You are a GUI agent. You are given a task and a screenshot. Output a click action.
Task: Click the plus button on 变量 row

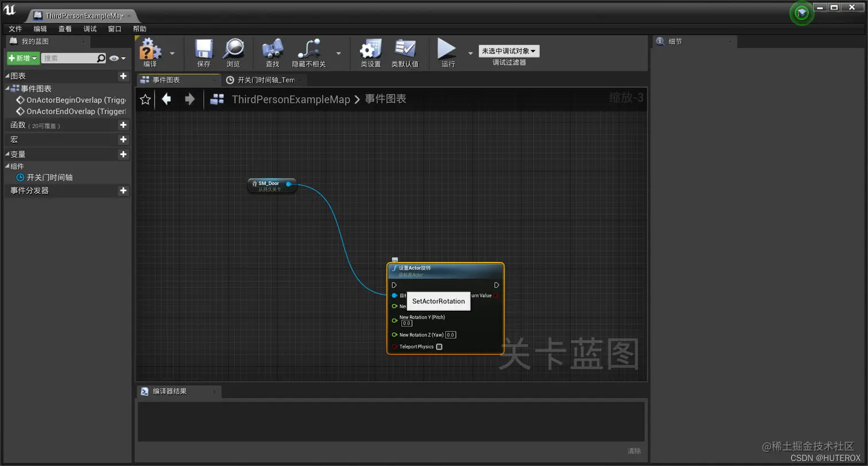click(x=123, y=154)
